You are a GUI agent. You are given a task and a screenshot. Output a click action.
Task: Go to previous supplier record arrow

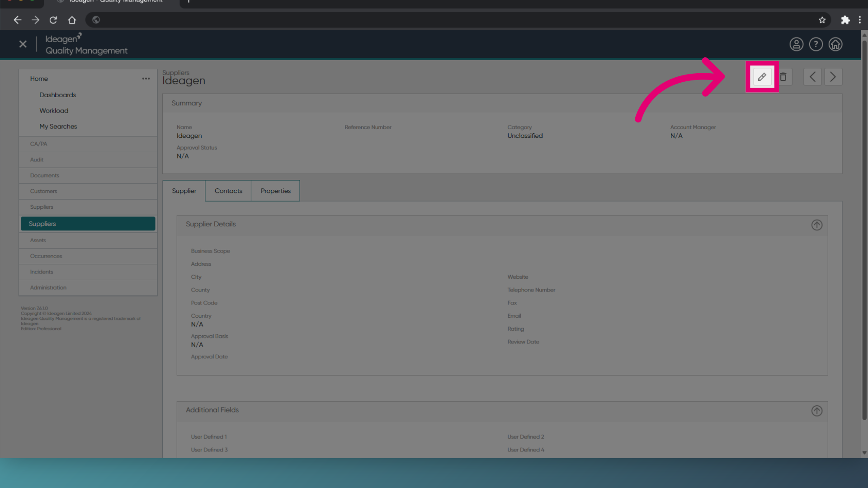812,77
